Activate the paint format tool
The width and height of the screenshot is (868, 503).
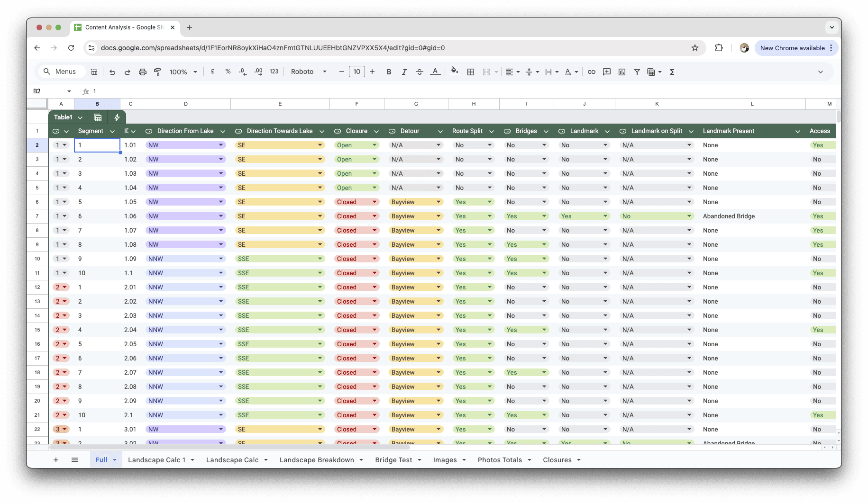click(x=158, y=72)
